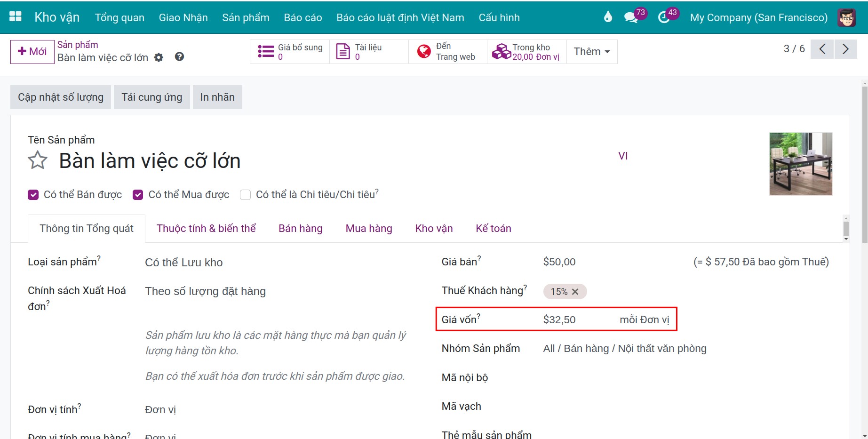Open Nhóm Sản phẩm category field
The image size is (868, 439).
(x=625, y=349)
